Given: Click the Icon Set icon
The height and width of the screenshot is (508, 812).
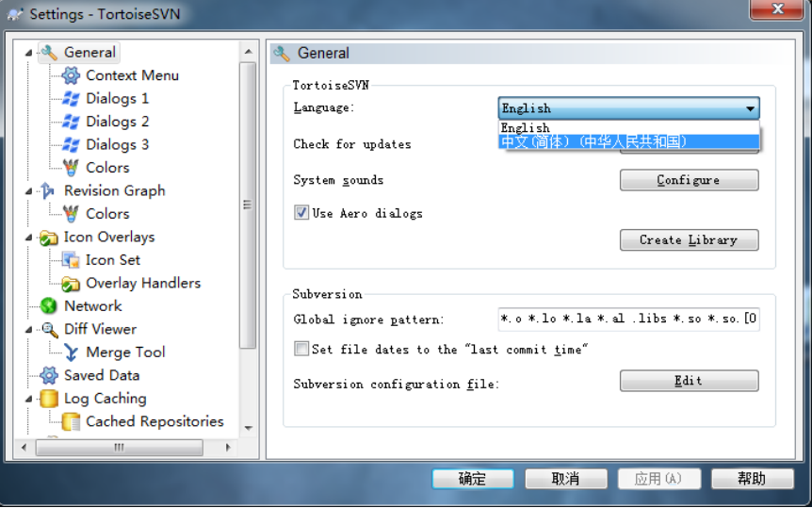Looking at the screenshot, I should 71,260.
